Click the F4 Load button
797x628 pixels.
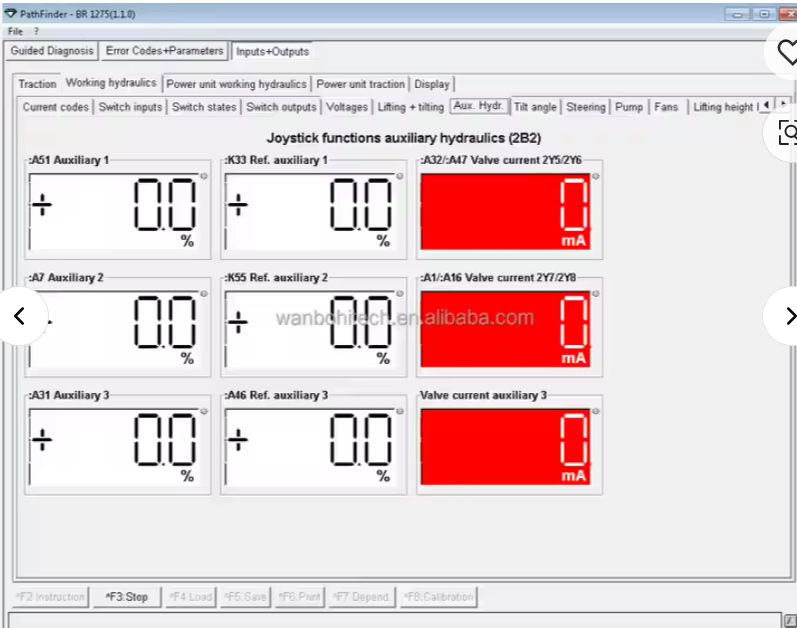point(191,597)
